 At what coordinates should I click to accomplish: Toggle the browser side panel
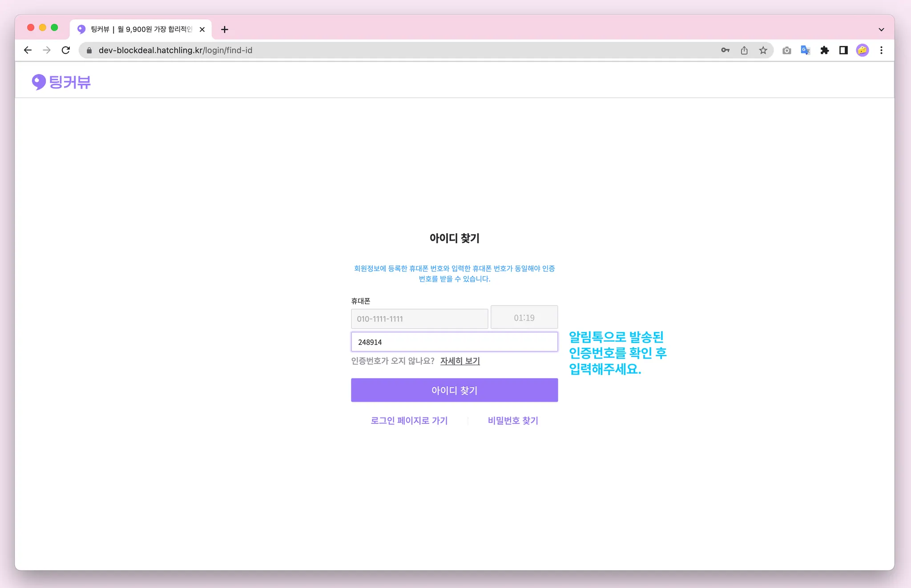click(843, 50)
